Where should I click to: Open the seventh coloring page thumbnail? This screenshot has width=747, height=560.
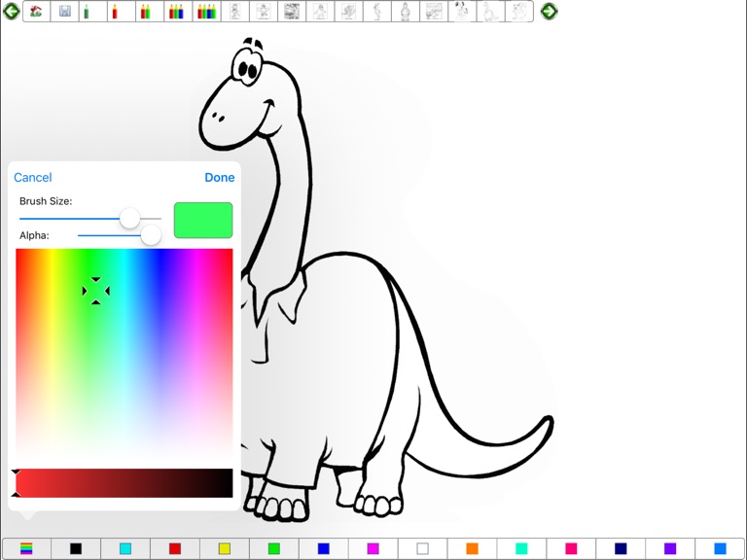pos(406,11)
